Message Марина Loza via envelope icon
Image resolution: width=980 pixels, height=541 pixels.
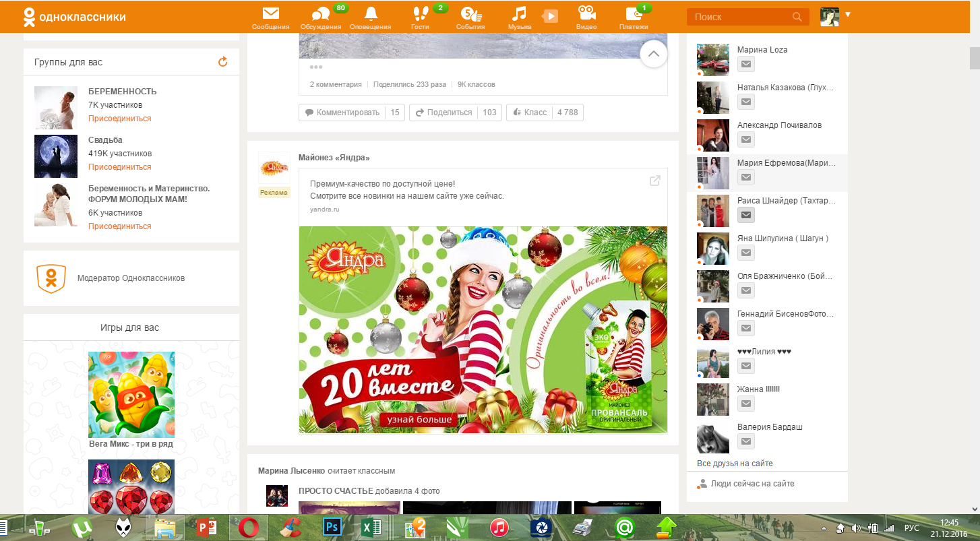pyautogui.click(x=745, y=64)
